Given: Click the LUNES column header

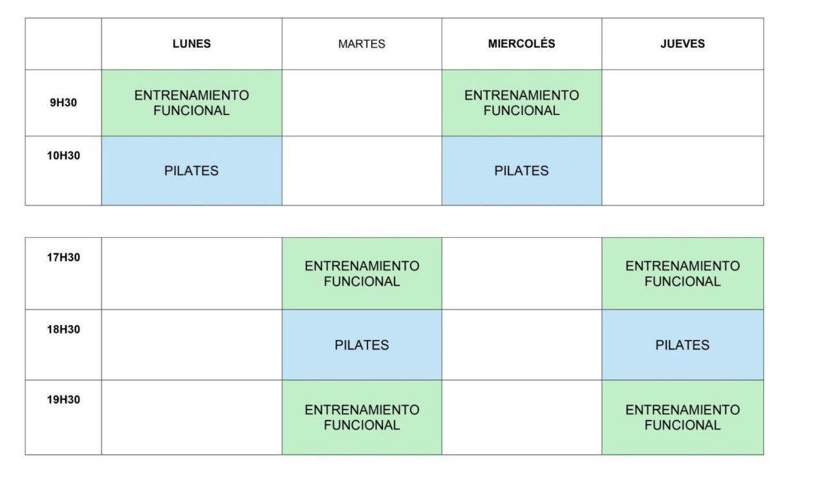Looking at the screenshot, I should (x=191, y=44).
